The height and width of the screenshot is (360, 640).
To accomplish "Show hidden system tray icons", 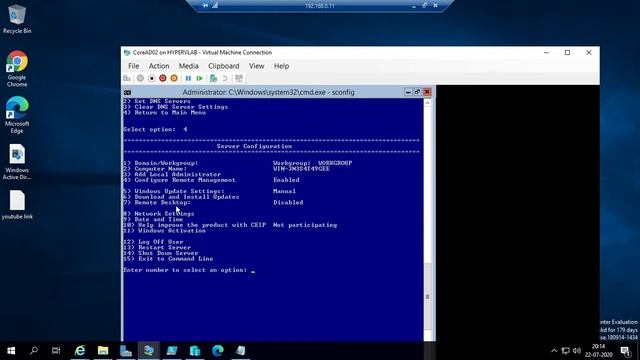I will point(554,351).
